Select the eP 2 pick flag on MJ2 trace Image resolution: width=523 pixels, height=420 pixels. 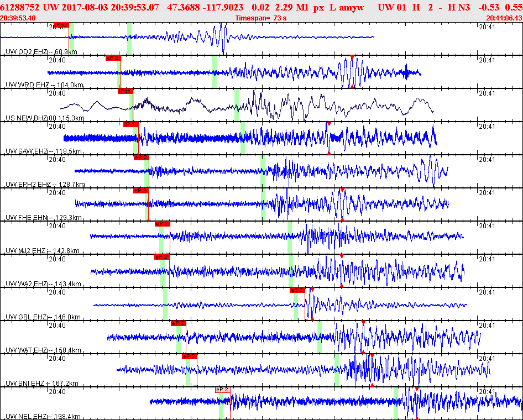pyautogui.click(x=163, y=224)
